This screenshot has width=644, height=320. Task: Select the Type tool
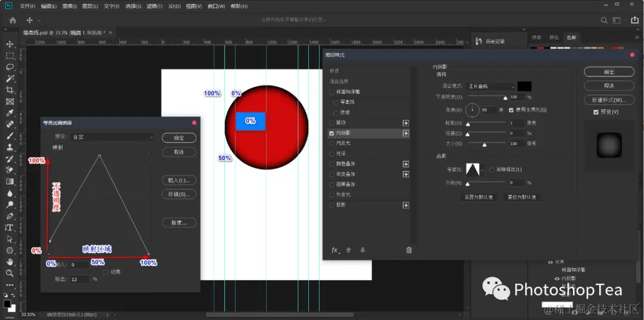(x=9, y=227)
